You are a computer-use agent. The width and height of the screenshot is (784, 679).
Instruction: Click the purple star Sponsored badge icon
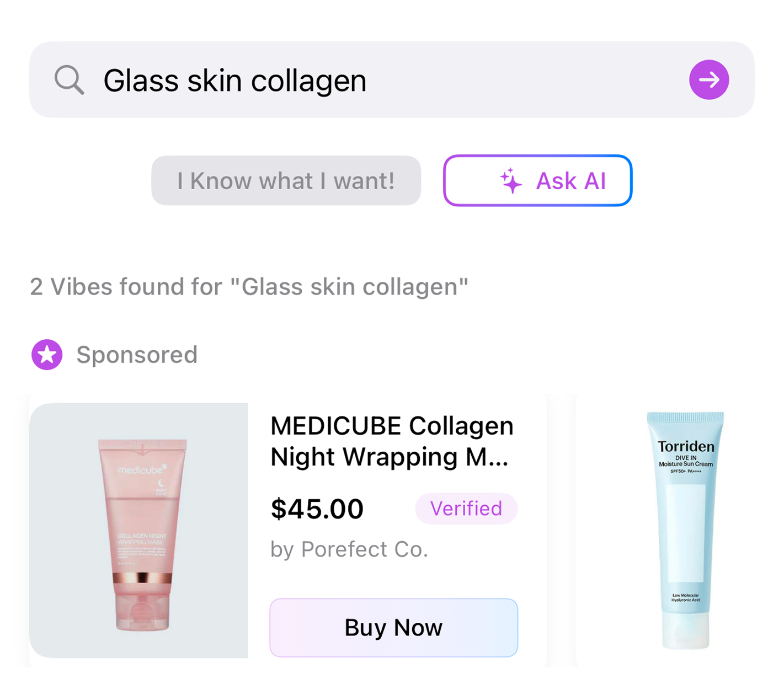[x=47, y=355]
